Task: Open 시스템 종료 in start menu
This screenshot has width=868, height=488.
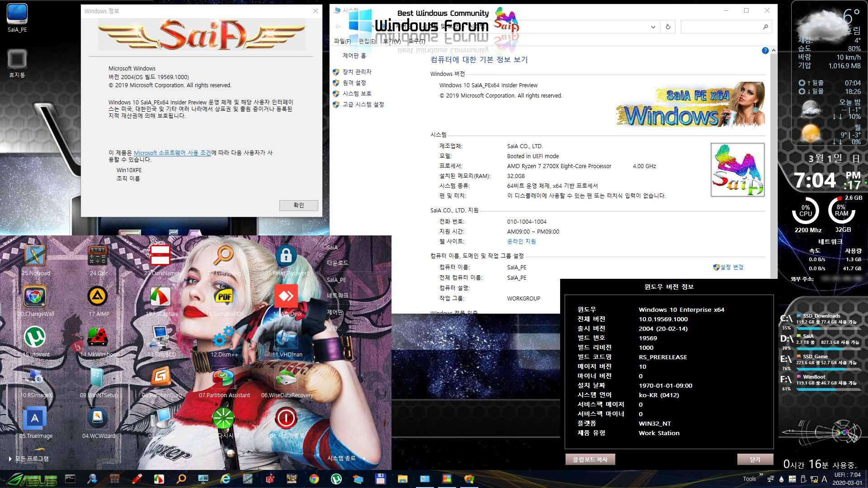Action: click(341, 458)
